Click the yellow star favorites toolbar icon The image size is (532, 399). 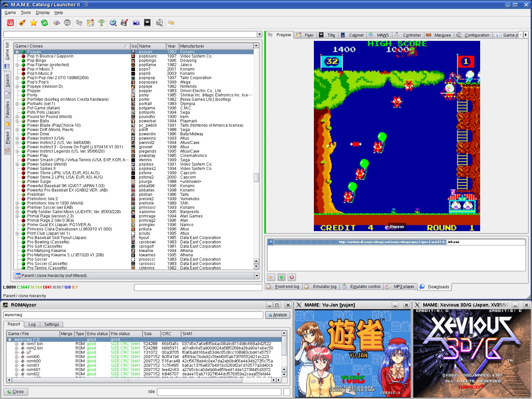click(x=33, y=23)
